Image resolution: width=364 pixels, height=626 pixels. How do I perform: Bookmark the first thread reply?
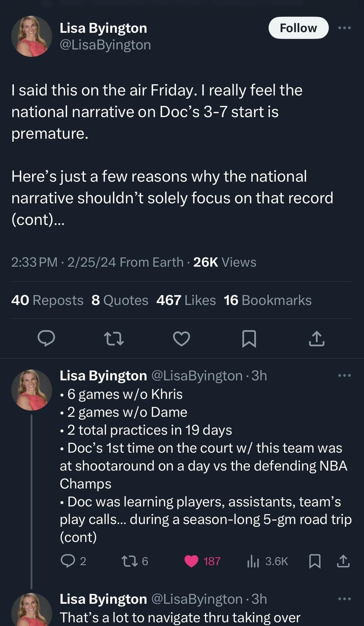point(315,561)
